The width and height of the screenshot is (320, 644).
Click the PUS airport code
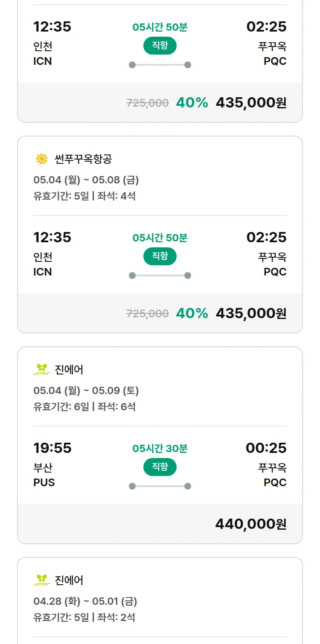tap(44, 483)
